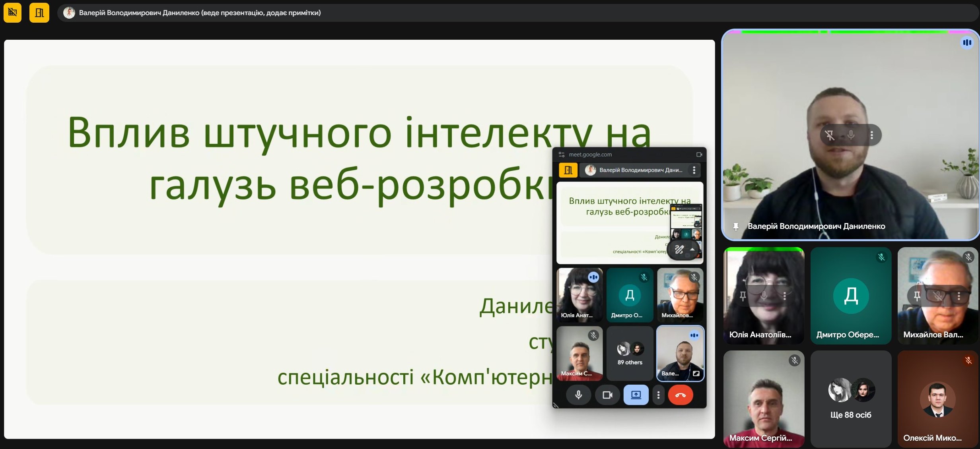Expand annotation tools with the up arrow

pos(692,250)
